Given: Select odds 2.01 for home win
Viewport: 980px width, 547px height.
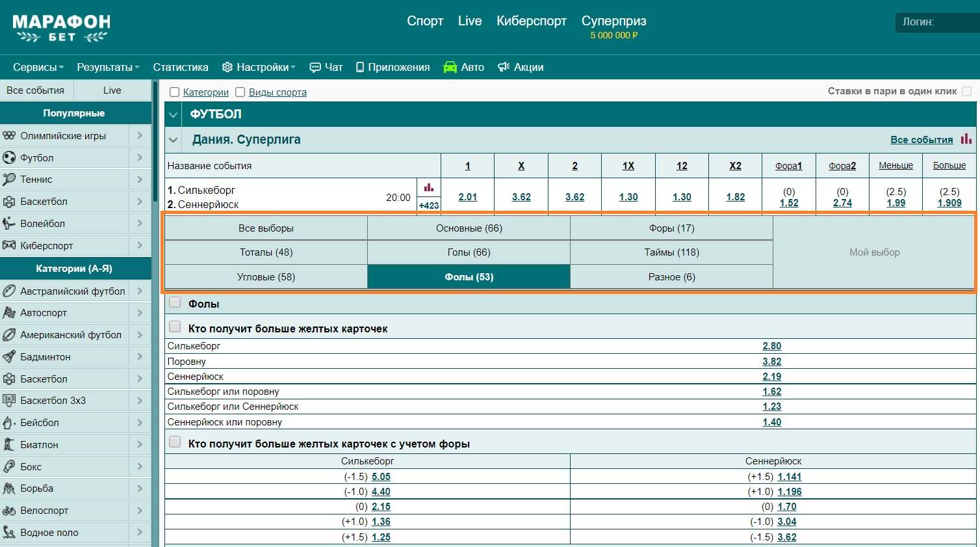Looking at the screenshot, I should pyautogui.click(x=468, y=197).
